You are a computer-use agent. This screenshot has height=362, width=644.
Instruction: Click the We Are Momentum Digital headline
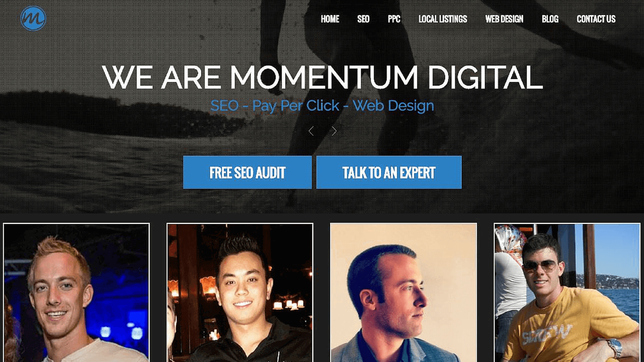(322, 77)
